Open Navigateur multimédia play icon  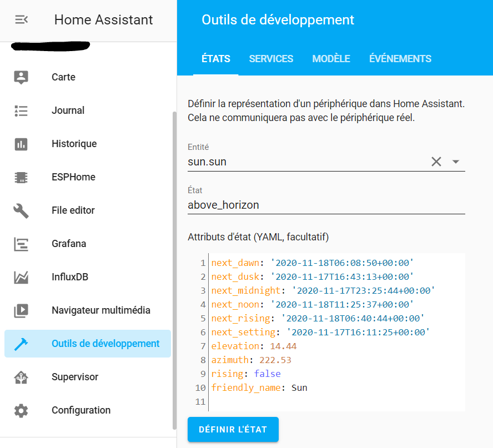click(21, 310)
